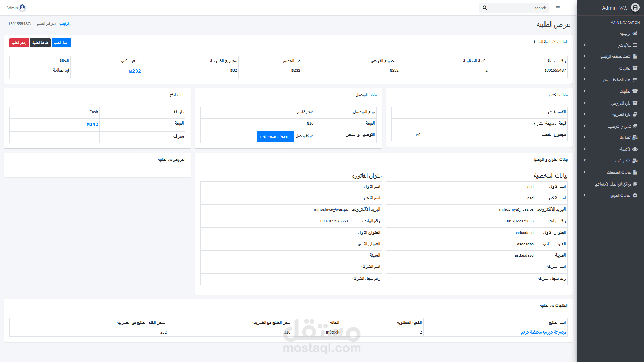644x362 pixels.
Task: Click the store page setup list icon
Action: (635, 80)
